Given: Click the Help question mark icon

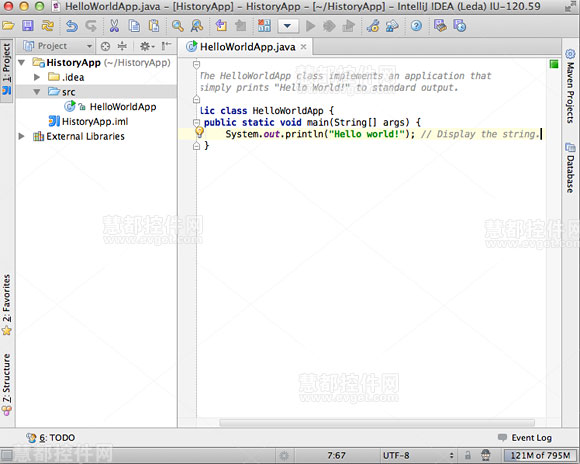Looking at the screenshot, I should tap(416, 26).
